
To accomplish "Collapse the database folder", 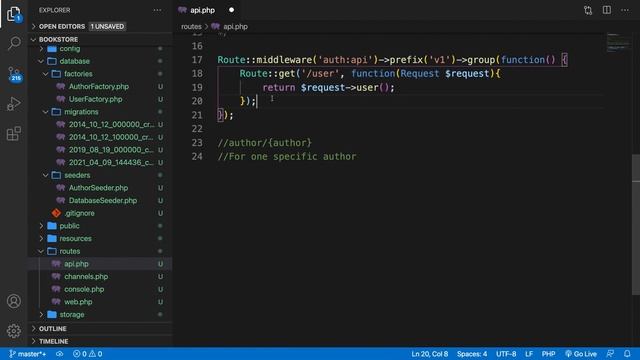I will tap(100, 61).
